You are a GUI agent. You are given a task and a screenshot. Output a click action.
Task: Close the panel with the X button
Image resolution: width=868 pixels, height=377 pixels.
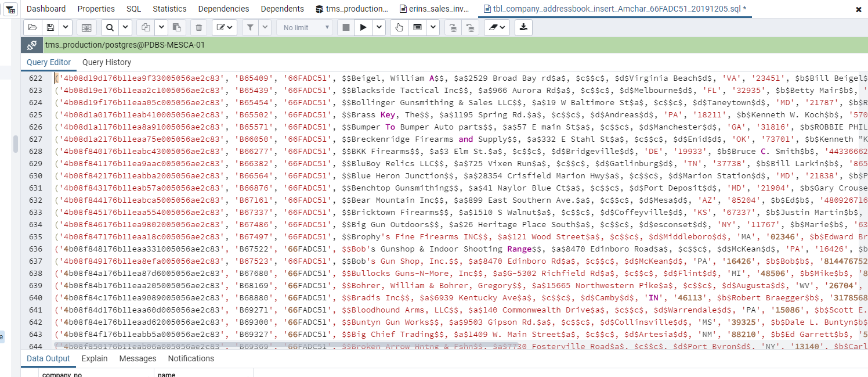click(x=858, y=9)
